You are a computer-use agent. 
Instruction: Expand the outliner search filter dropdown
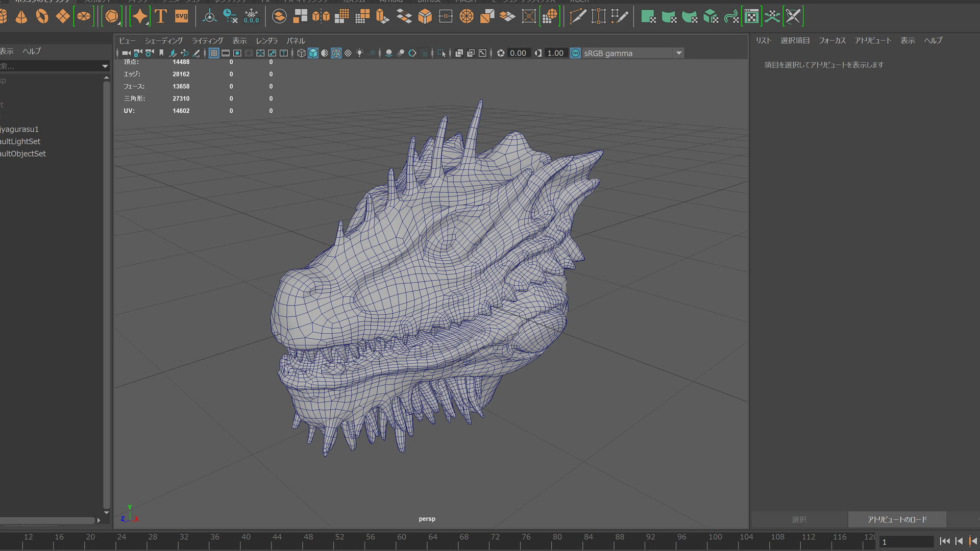point(105,66)
